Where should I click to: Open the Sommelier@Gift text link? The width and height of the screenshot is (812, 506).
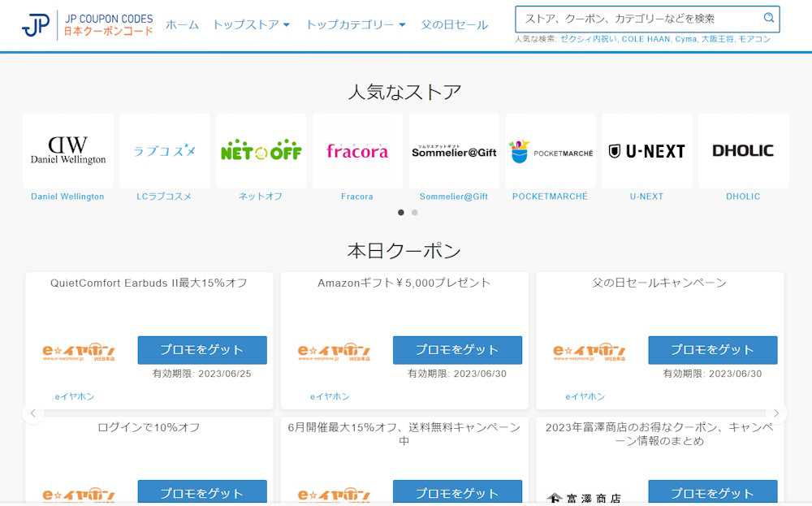pos(454,197)
